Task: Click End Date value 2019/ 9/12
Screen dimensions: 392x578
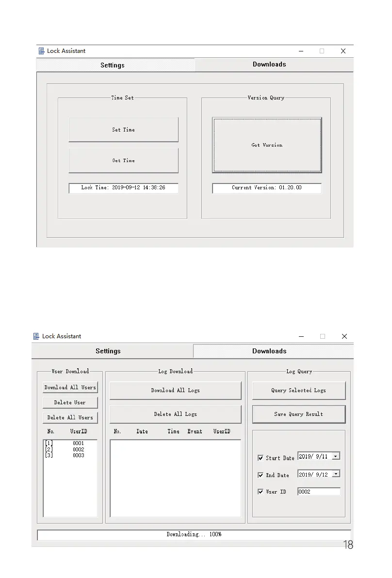Action: 313,475
